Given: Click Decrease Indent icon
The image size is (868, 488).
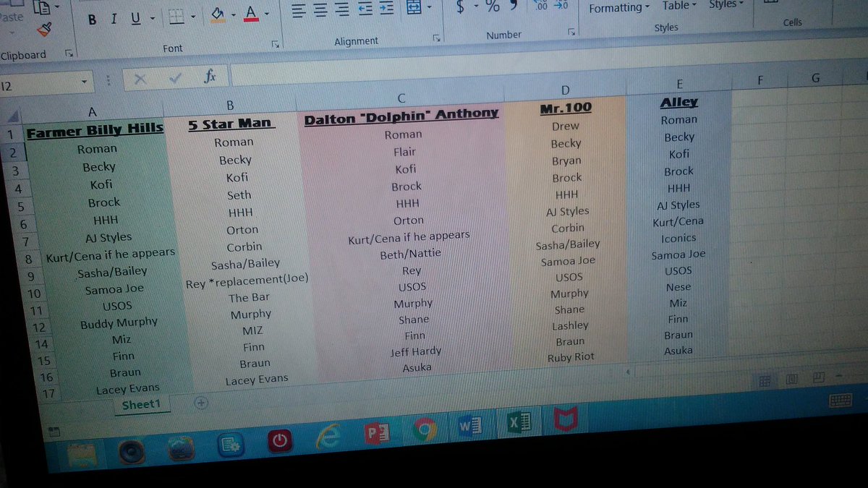Looking at the screenshot, I should [x=365, y=9].
